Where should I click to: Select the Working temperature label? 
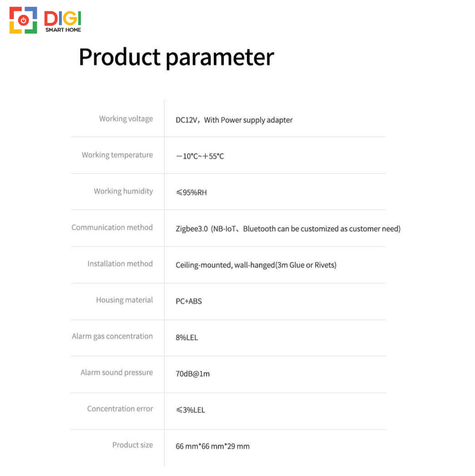pyautogui.click(x=117, y=155)
